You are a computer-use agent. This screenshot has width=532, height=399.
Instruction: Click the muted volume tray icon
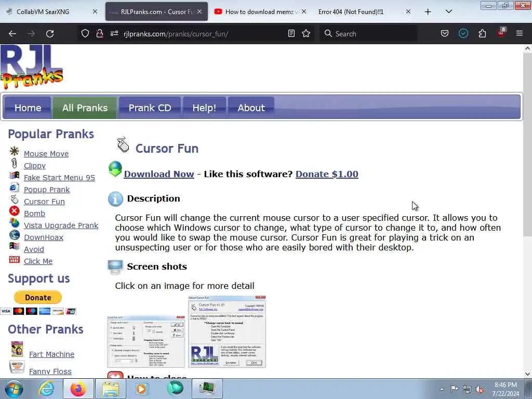(480, 390)
